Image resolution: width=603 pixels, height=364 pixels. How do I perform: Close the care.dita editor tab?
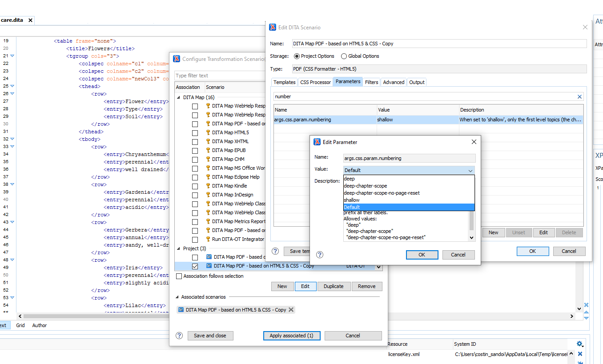pyautogui.click(x=30, y=20)
